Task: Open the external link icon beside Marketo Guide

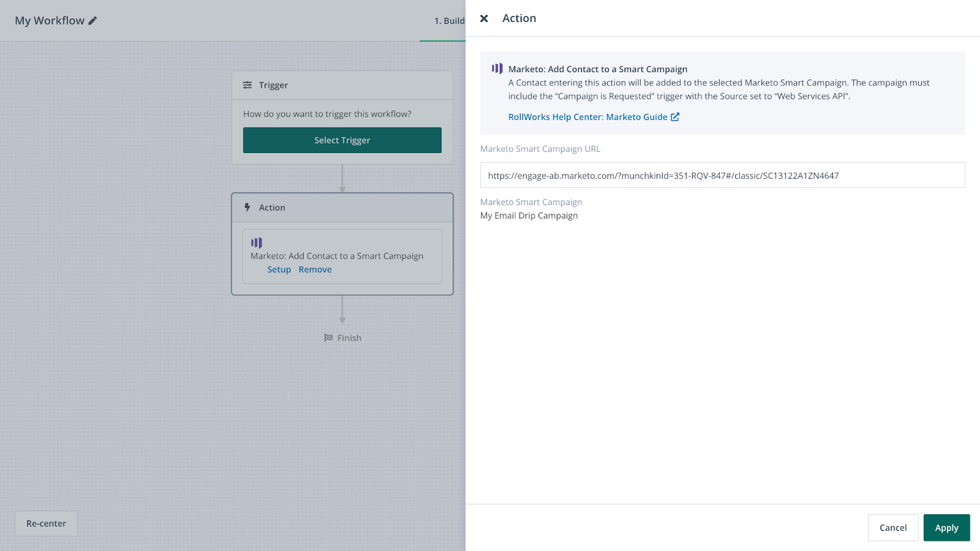Action: [675, 117]
